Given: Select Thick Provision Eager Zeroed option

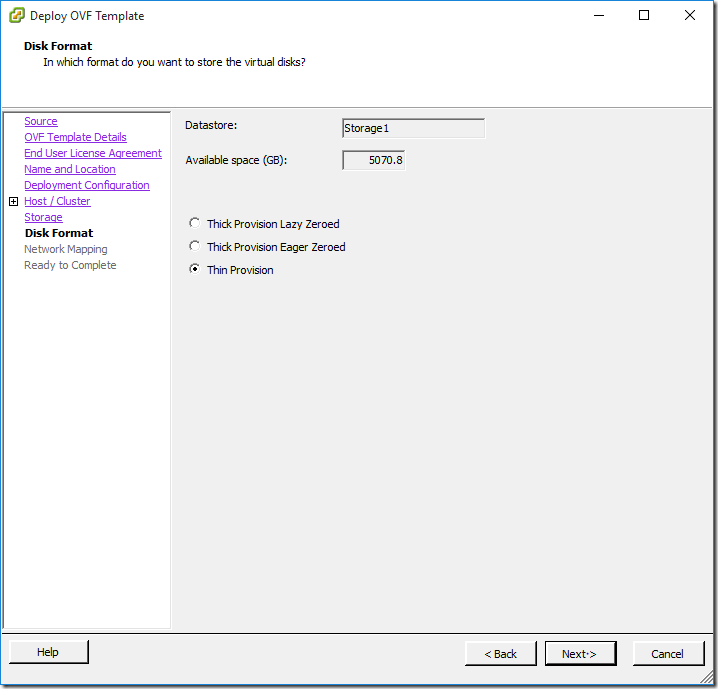Looking at the screenshot, I should (195, 246).
